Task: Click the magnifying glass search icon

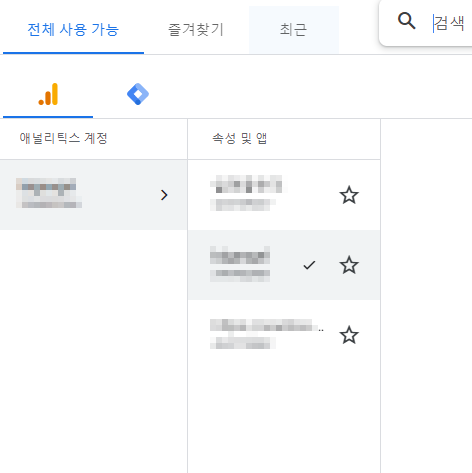Action: (x=406, y=21)
